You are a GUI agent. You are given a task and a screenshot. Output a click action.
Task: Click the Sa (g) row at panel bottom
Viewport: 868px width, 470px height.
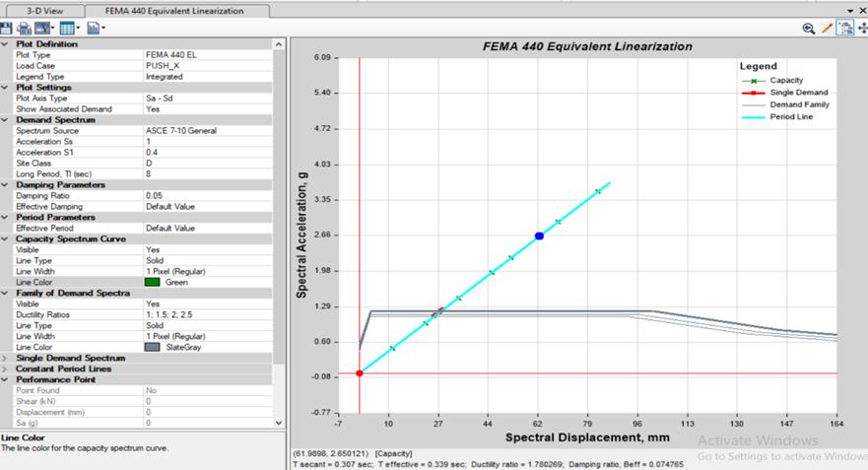[142, 423]
